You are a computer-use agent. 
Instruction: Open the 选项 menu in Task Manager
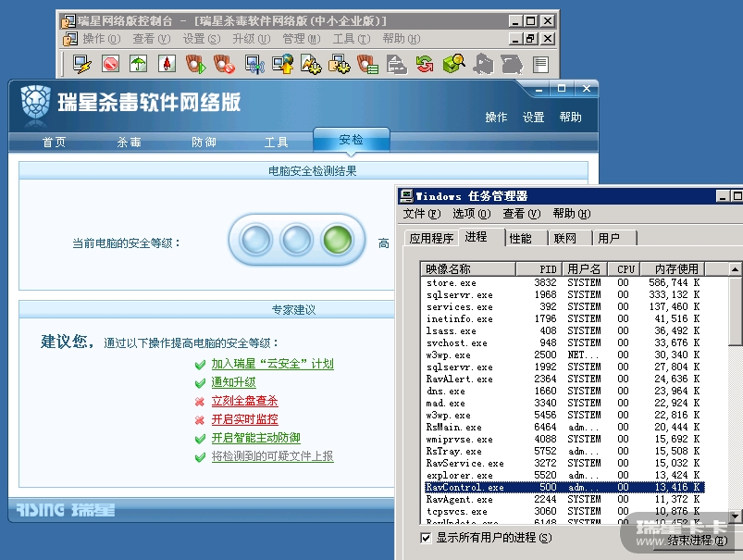(472, 214)
